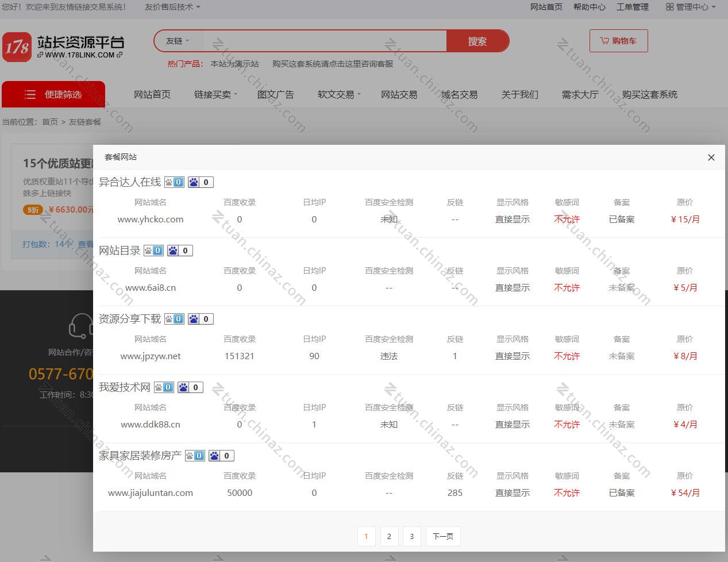728x562 pixels.
Task: Click gray paw badge for 我爱技术网
Action: [x=164, y=387]
